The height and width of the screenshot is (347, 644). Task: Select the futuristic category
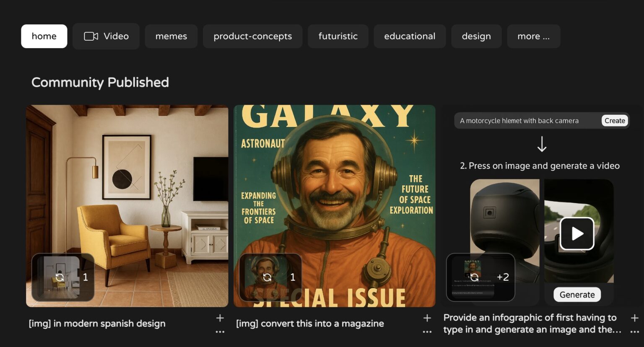pyautogui.click(x=338, y=36)
